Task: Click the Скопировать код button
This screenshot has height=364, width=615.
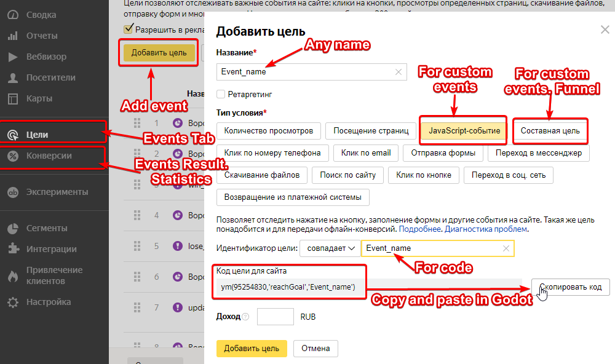Action: [x=571, y=287]
